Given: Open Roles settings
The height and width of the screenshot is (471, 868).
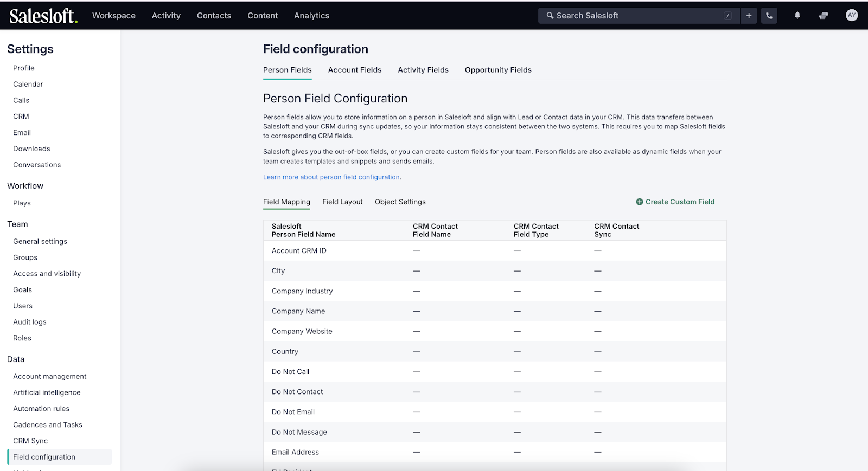Looking at the screenshot, I should pos(22,338).
